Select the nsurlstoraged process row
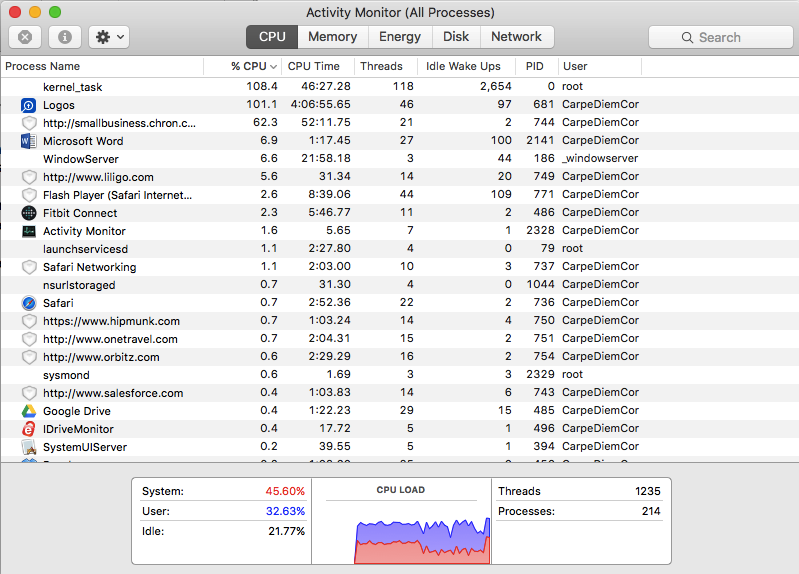Screen dimensions: 799x574 (x=400, y=285)
